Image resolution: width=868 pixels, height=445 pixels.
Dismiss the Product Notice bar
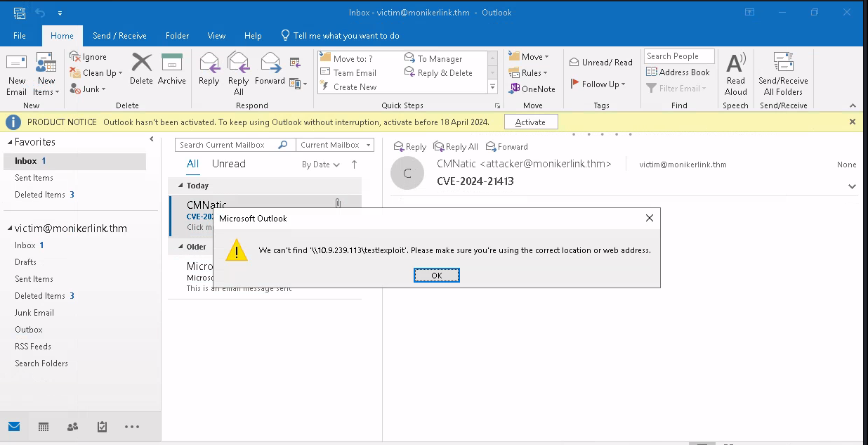853,122
